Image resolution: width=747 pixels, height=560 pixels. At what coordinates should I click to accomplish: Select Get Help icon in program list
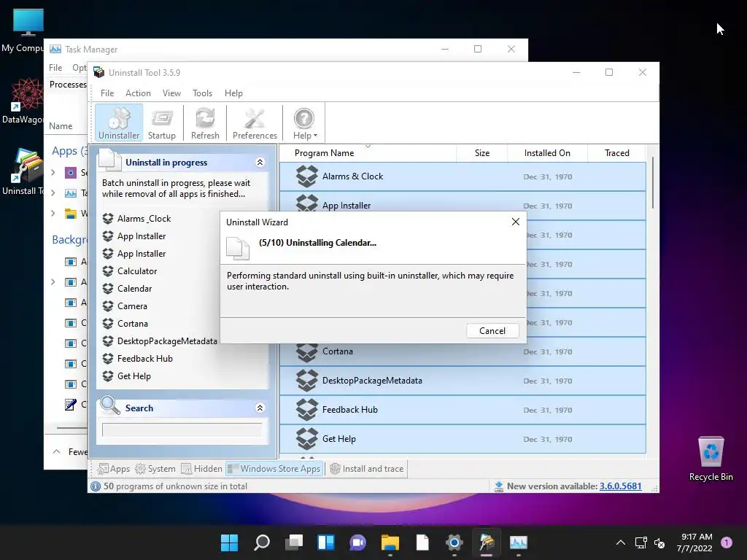click(307, 438)
